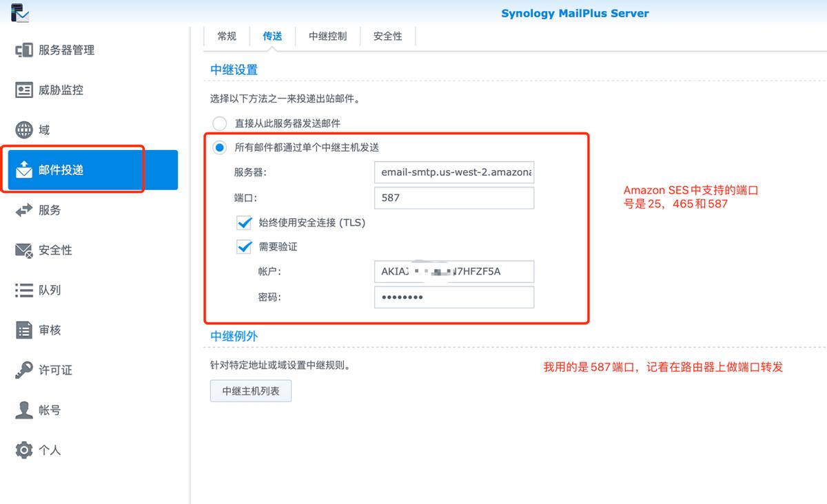This screenshot has width=827, height=504.
Task: Toggle 需要验证 checkbox
Action: pos(244,246)
